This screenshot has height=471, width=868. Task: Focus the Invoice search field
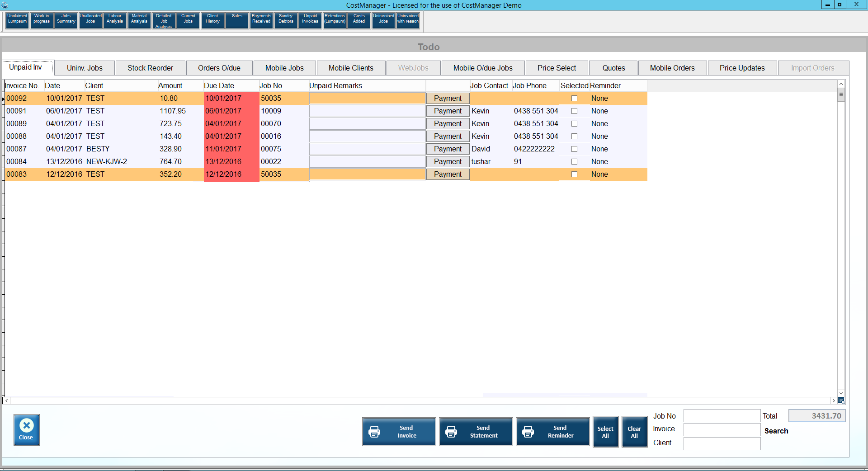(722, 429)
